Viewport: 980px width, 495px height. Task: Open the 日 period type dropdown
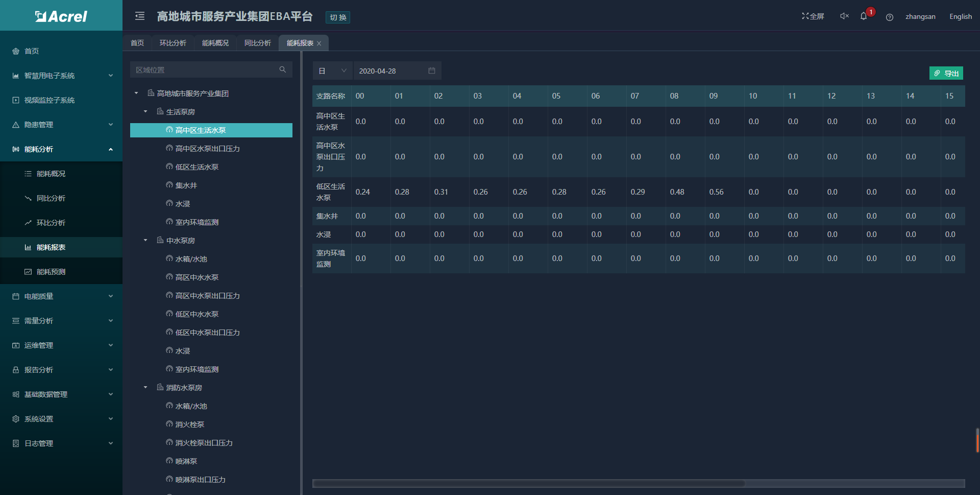point(332,70)
